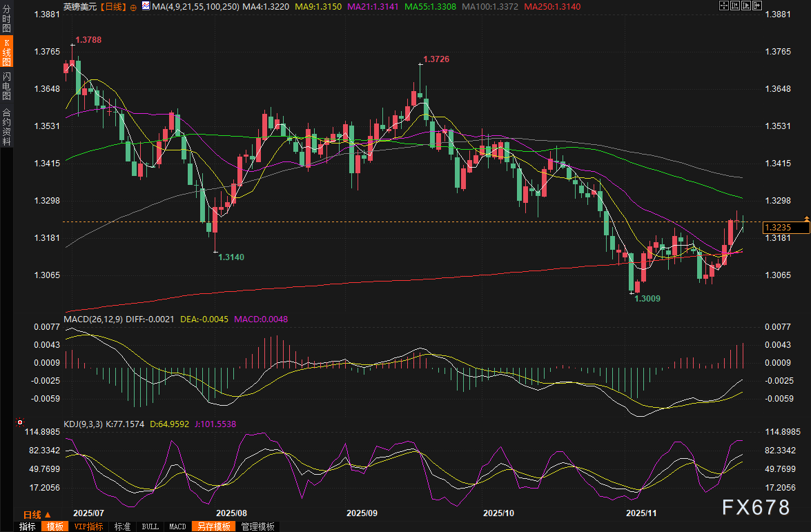Image resolution: width=811 pixels, height=532 pixels.
Task: Open 合约资料 in left sidebar
Action: (6, 127)
